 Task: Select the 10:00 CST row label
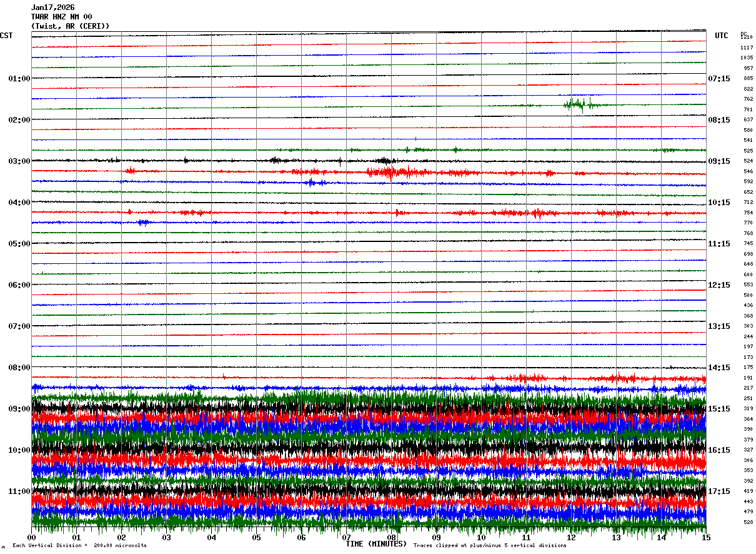[19, 450]
